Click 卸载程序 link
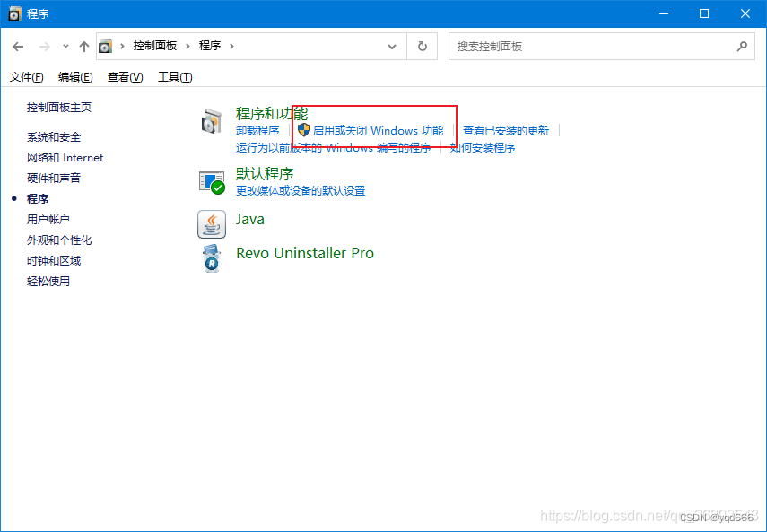This screenshot has height=532, width=767. (x=257, y=129)
